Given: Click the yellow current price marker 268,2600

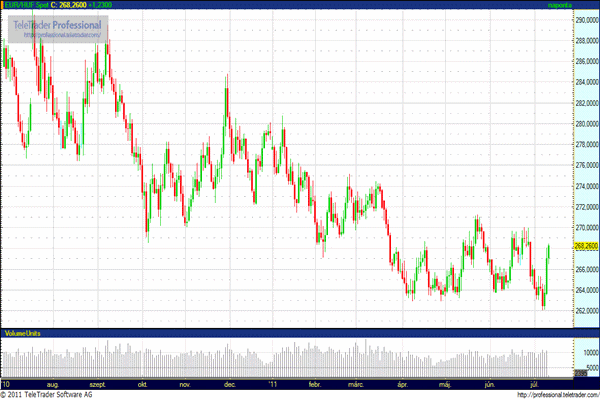Looking at the screenshot, I should coord(585,245).
